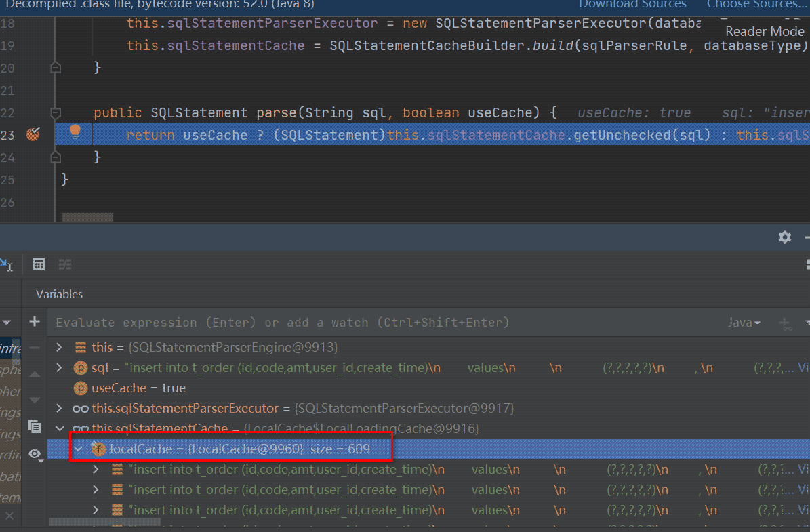Expand the 'this' variable node
This screenshot has width=810, height=532.
pyautogui.click(x=59, y=347)
